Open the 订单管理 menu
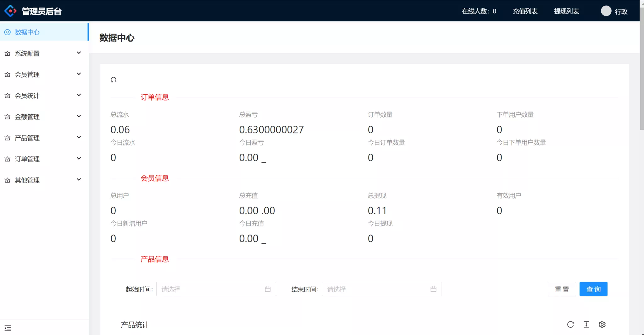 click(x=44, y=159)
